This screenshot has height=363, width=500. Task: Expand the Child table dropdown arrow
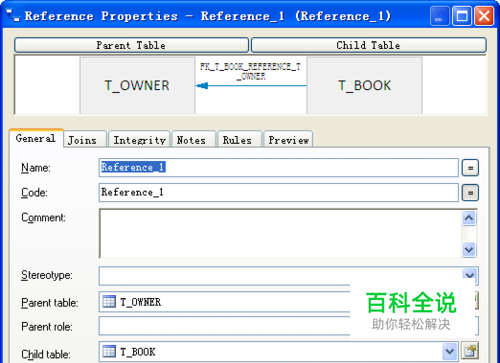tap(450, 351)
